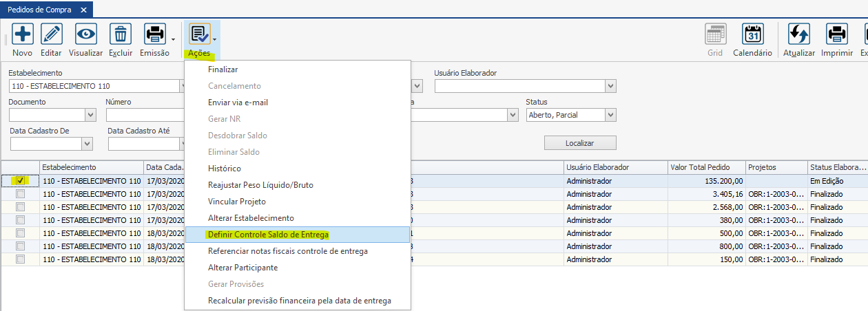Click the Visualizar eye icon
868x311 pixels.
click(x=86, y=34)
